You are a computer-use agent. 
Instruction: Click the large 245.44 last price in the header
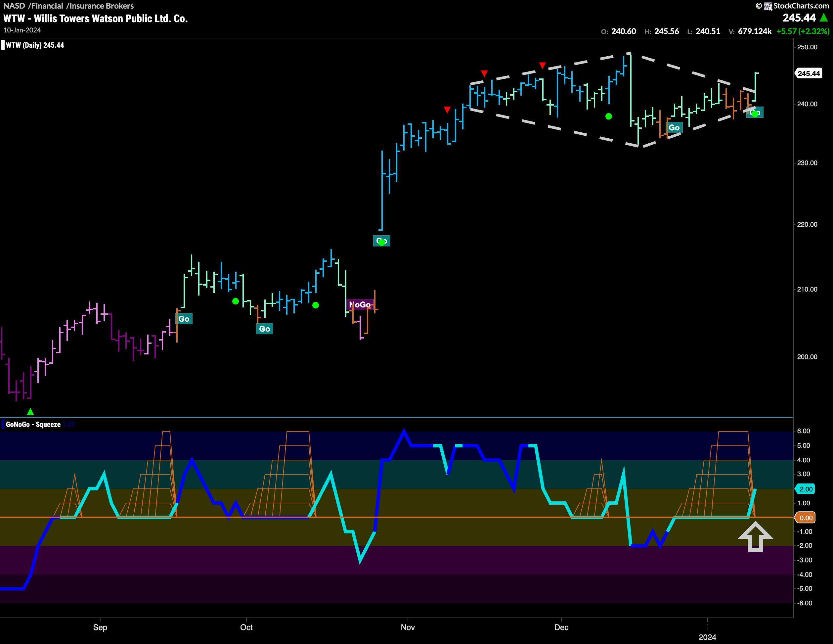pyautogui.click(x=799, y=18)
